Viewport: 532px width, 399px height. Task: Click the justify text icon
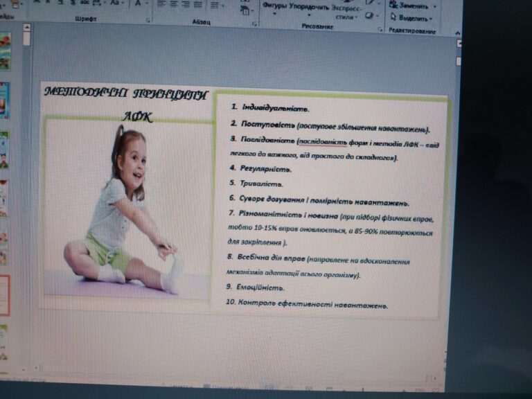pyautogui.click(x=198, y=4)
